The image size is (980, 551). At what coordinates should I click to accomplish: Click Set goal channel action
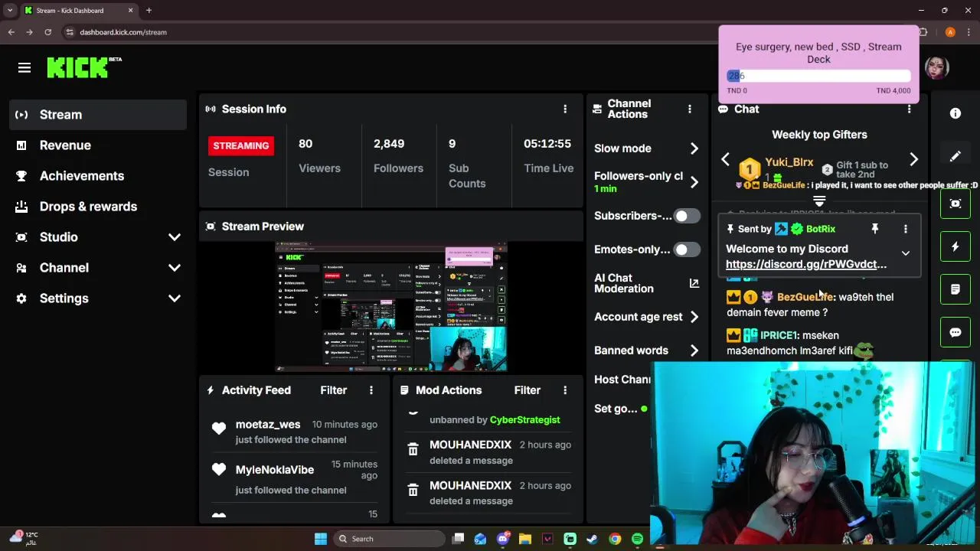click(x=616, y=409)
